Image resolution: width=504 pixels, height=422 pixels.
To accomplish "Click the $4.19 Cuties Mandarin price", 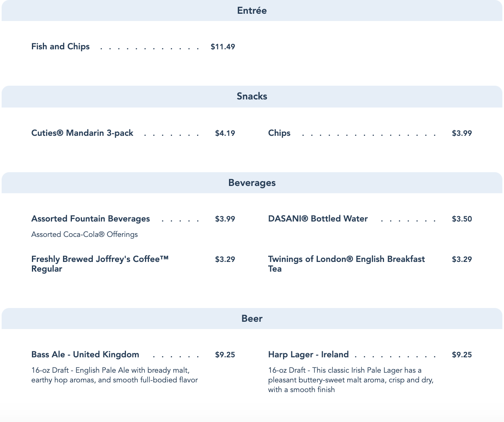I will point(225,133).
